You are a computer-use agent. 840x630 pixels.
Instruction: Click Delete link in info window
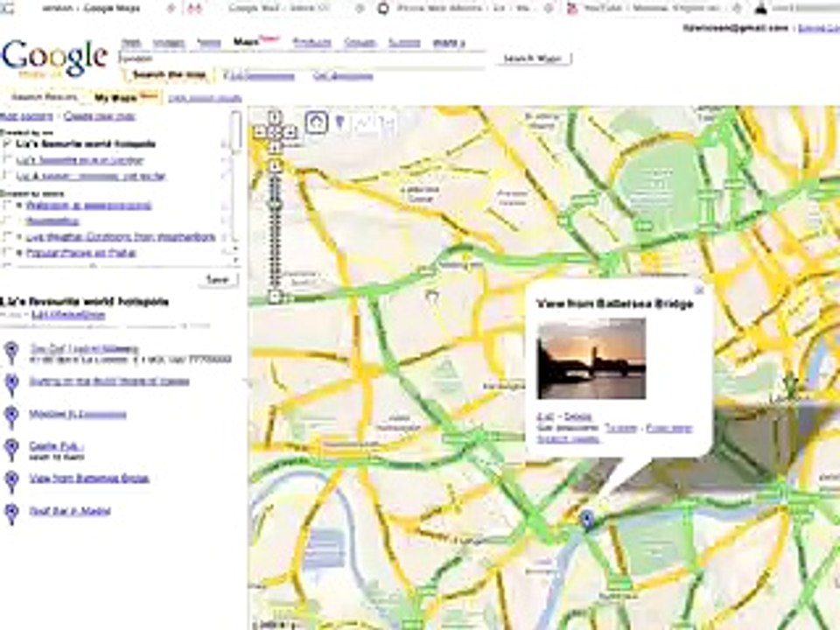(x=577, y=416)
